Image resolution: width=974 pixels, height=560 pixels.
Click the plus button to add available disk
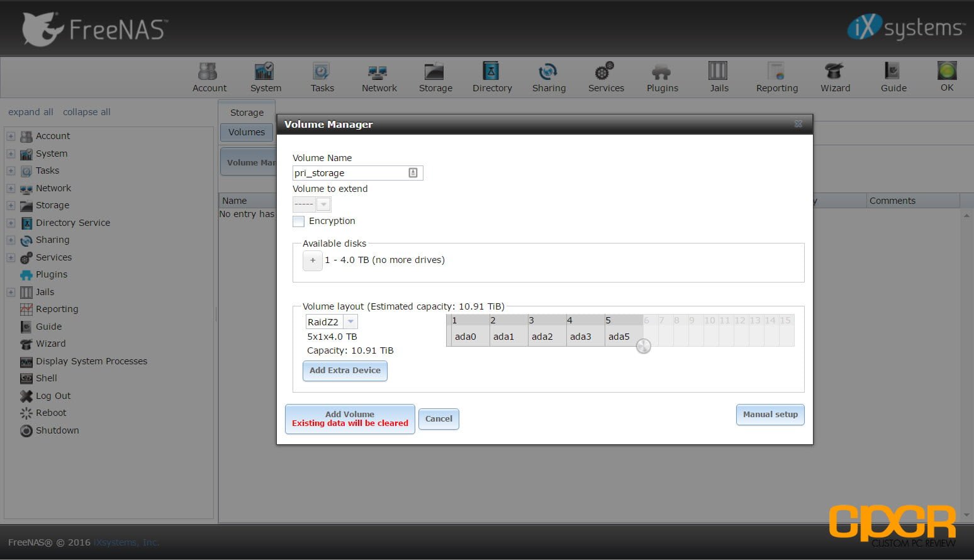click(x=313, y=260)
